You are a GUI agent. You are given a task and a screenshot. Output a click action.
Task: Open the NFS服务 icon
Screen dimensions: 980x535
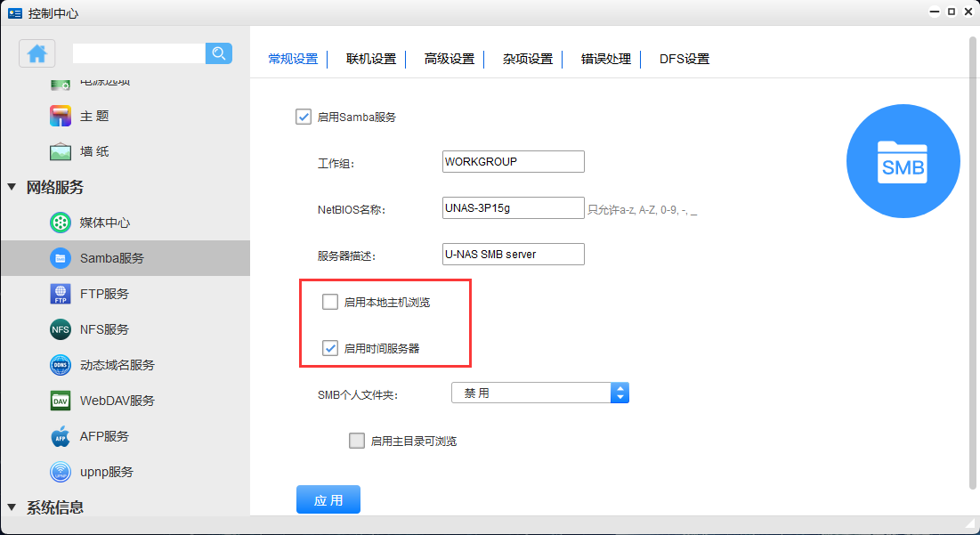pyautogui.click(x=61, y=329)
